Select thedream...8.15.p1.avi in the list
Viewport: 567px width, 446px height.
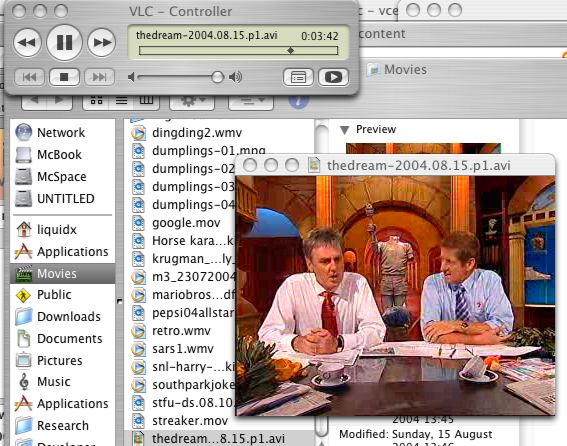[x=219, y=438]
